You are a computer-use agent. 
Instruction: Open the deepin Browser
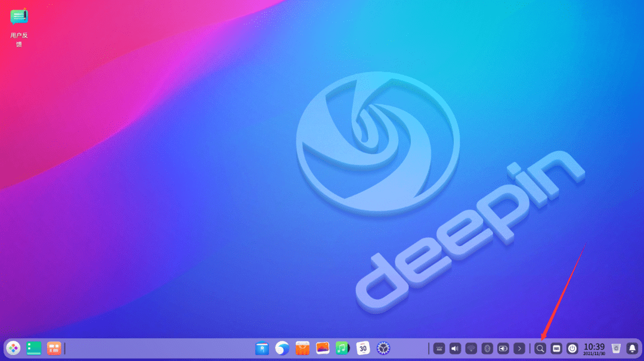pos(281,348)
